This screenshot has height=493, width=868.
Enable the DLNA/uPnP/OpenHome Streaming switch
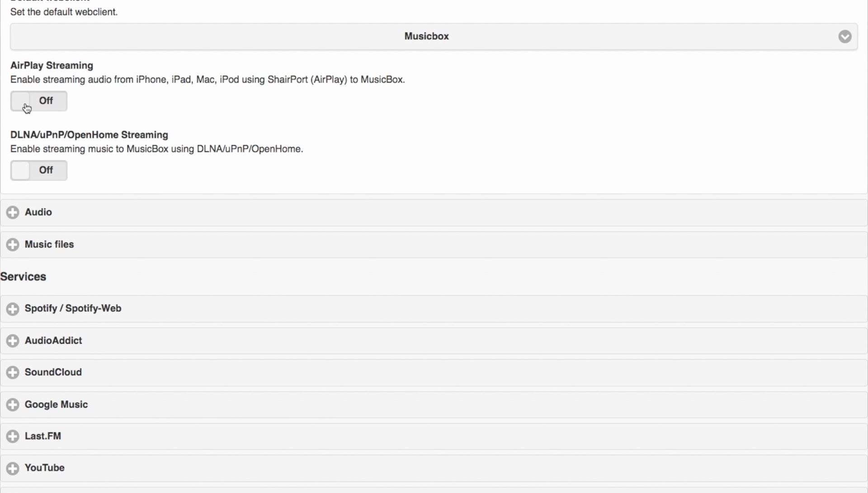39,171
